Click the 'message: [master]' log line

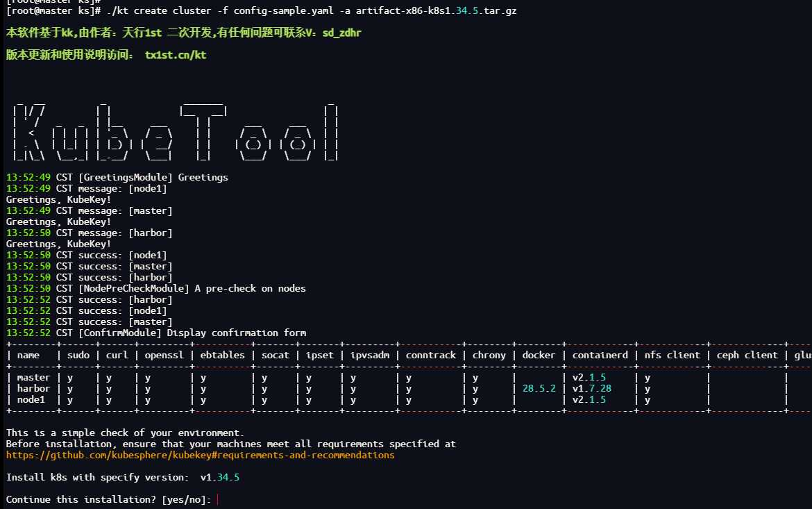coord(89,210)
